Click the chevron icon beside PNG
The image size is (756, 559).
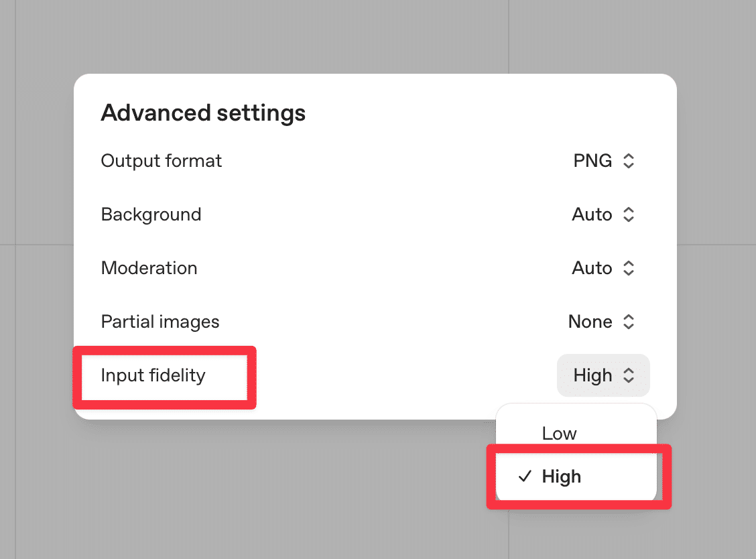click(x=629, y=161)
